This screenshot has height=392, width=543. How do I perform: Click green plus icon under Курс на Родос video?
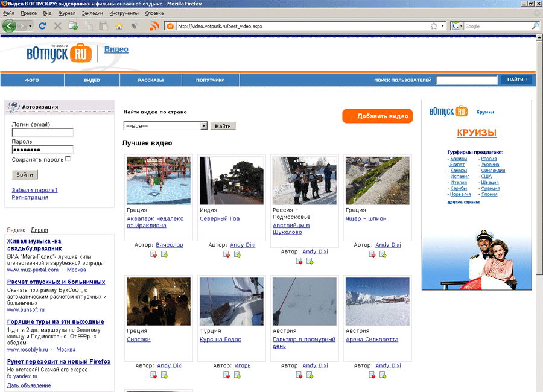238,375
